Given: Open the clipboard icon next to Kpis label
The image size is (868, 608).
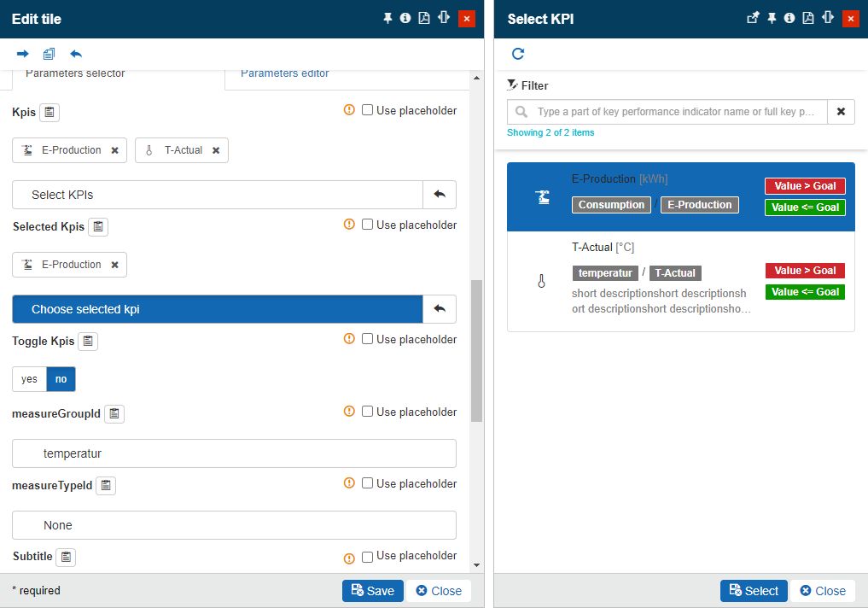Looking at the screenshot, I should (50, 112).
